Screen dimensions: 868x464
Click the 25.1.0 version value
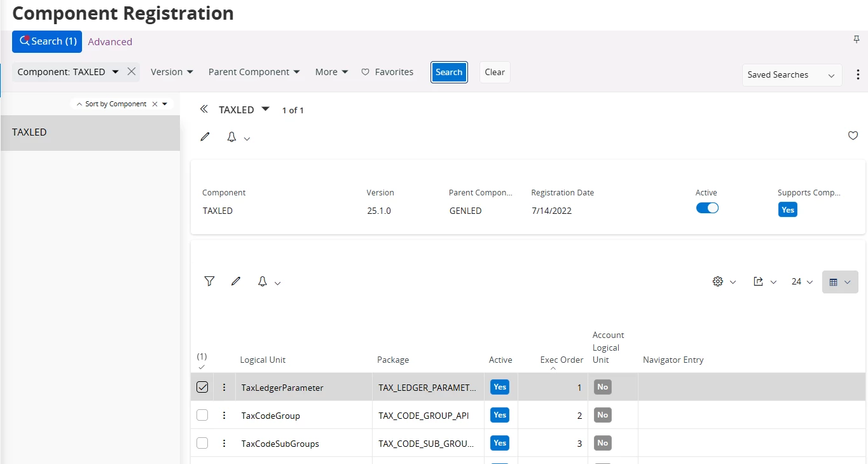[379, 211]
